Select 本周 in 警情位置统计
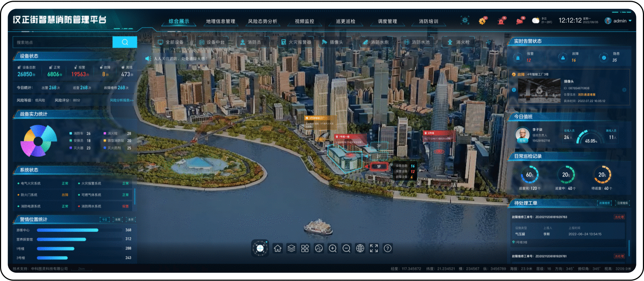 (x=118, y=219)
